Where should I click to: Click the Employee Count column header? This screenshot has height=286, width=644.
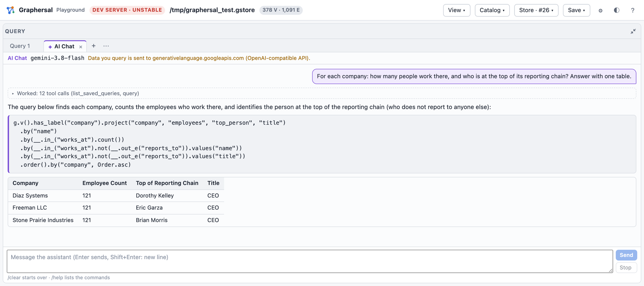click(x=104, y=183)
